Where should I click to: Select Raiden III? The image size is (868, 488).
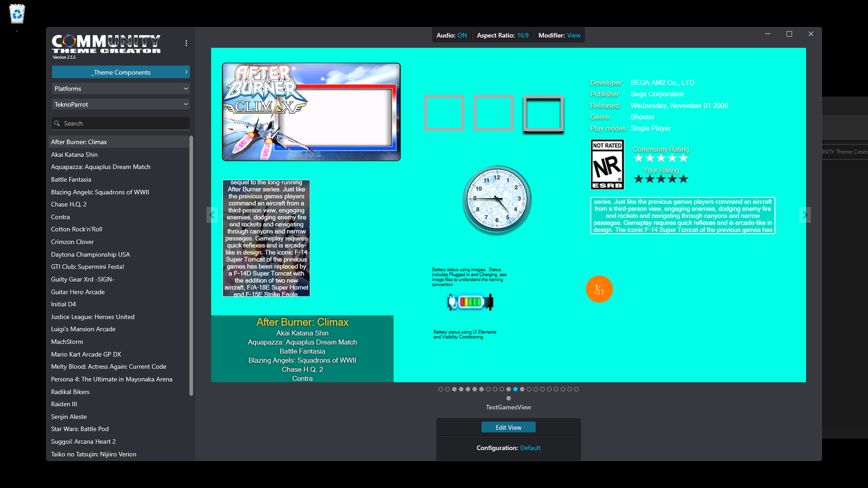click(x=118, y=404)
